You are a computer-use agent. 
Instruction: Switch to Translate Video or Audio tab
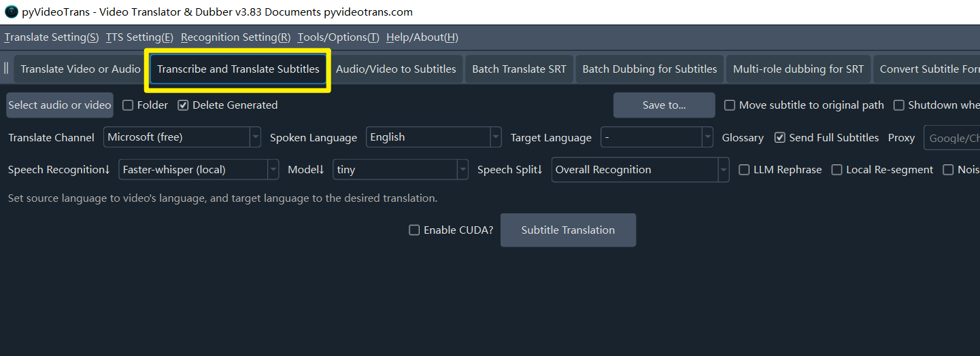pos(80,69)
